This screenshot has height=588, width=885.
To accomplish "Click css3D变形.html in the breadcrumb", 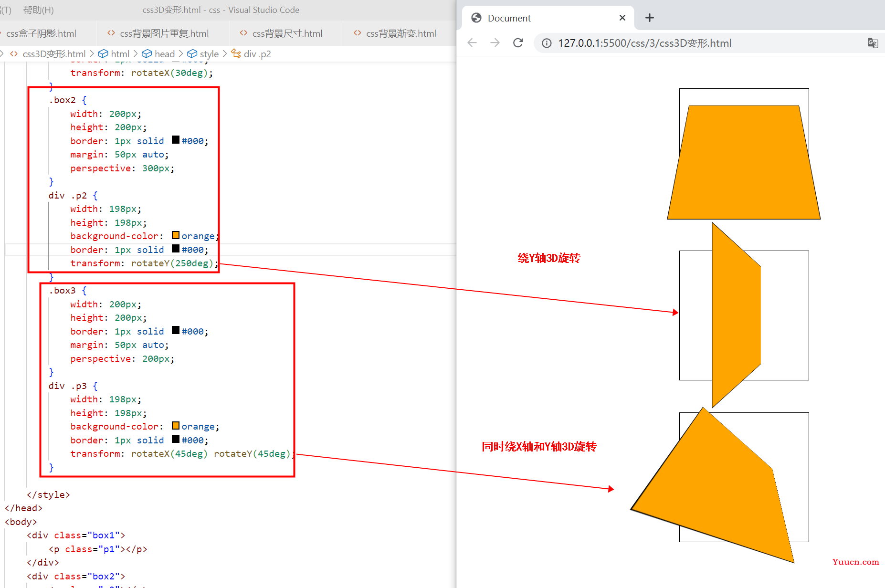I will point(54,54).
